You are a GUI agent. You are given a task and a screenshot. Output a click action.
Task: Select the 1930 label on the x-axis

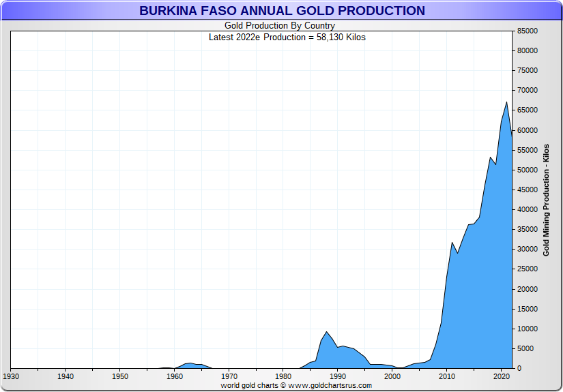[x=11, y=376]
